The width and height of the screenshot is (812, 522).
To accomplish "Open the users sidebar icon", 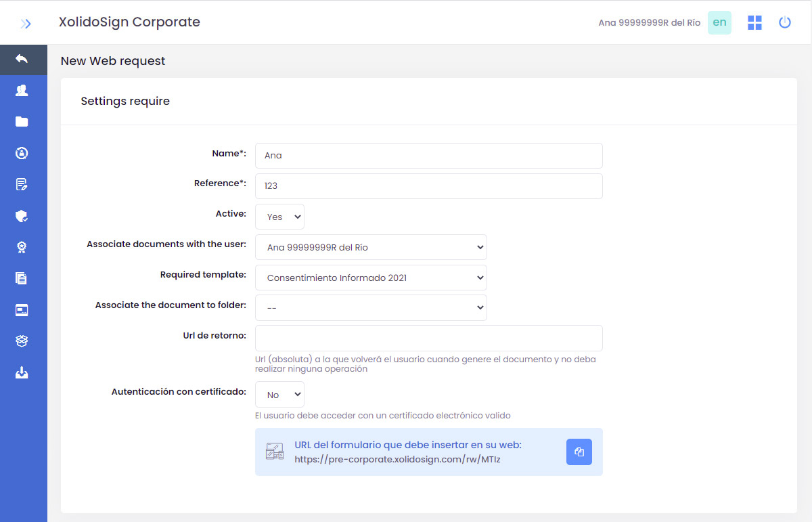I will [x=22, y=90].
